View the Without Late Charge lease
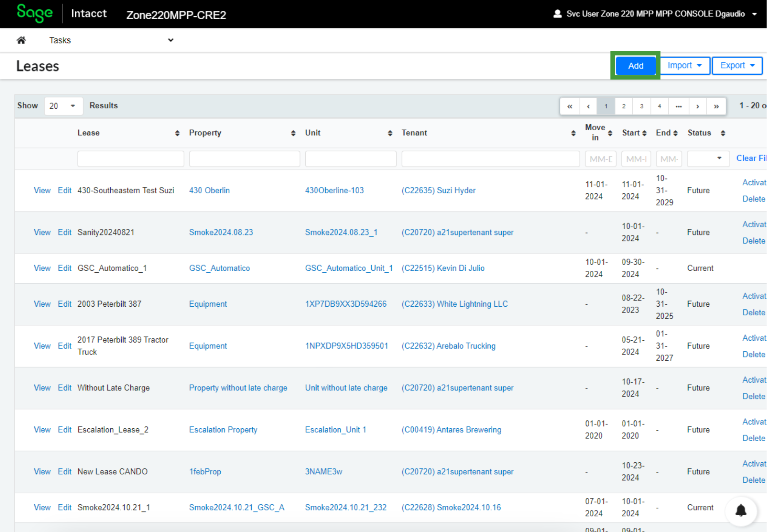Screen dimensions: 767x532 click(x=42, y=388)
